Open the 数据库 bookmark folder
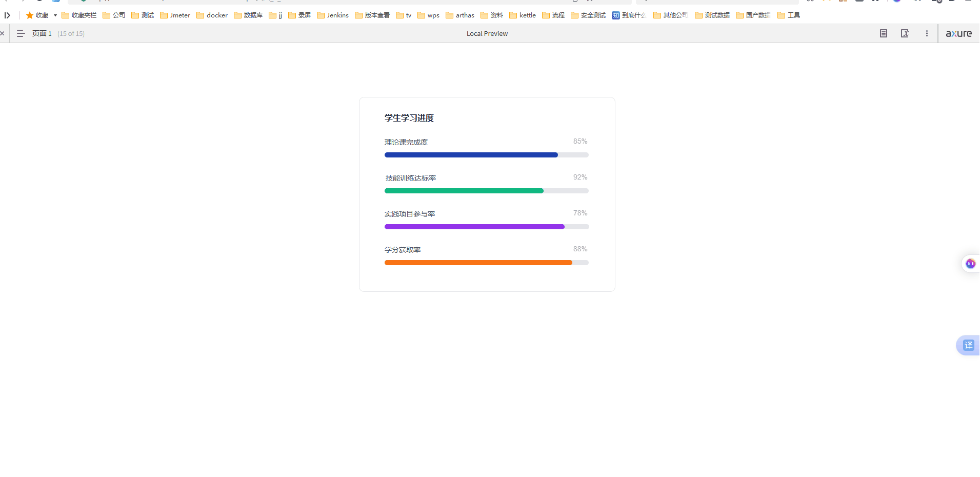Screen dimensions: 980x477 (x=248, y=15)
